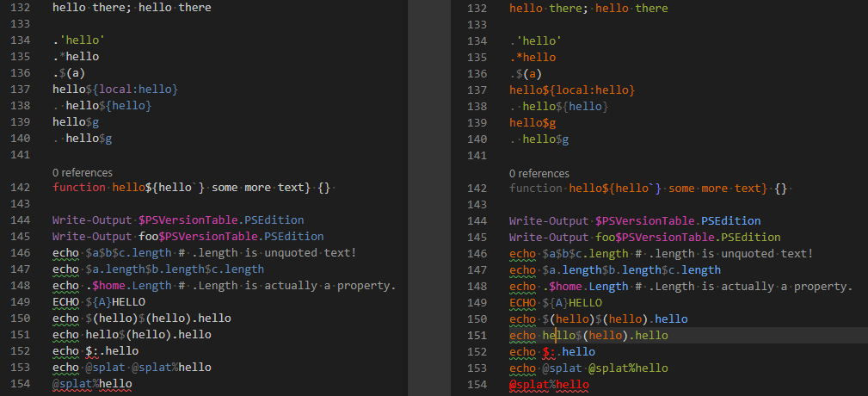
Task: Click orange hello${local:hello} in right pane
Action: tap(572, 90)
